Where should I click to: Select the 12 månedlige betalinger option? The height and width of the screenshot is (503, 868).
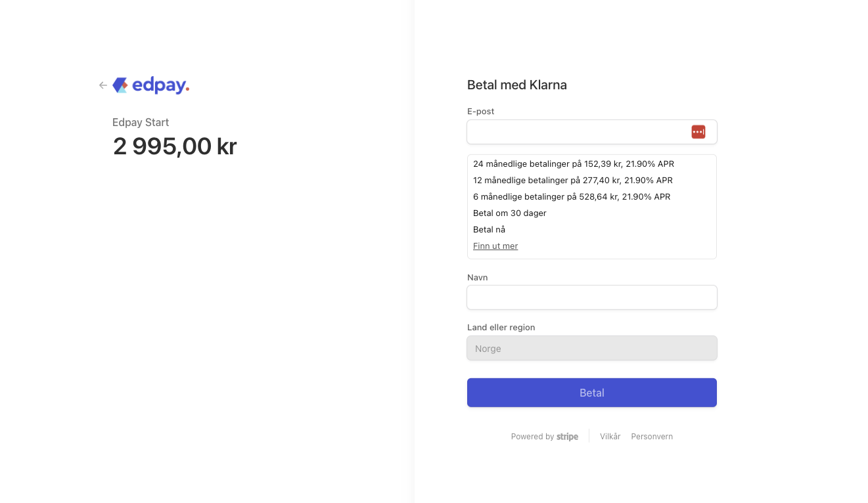tap(572, 181)
